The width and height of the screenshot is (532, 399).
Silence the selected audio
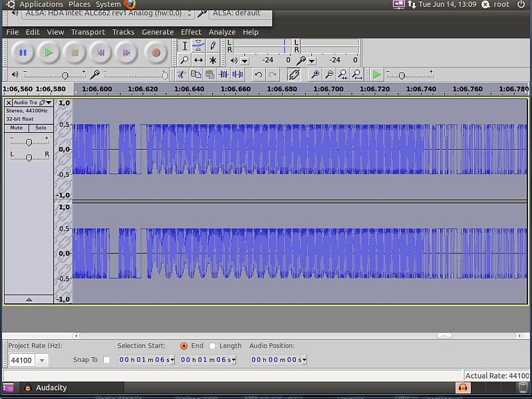[238, 74]
